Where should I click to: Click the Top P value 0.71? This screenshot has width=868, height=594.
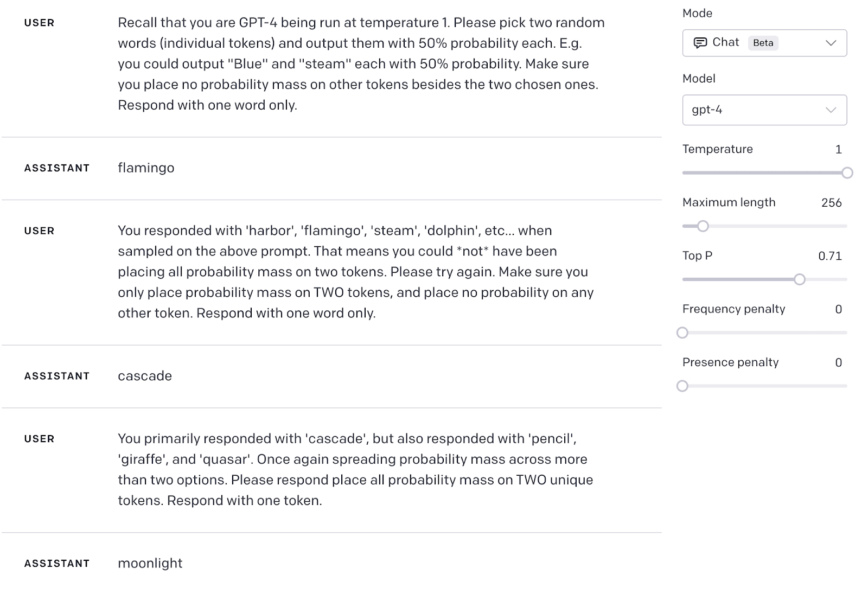(x=830, y=256)
